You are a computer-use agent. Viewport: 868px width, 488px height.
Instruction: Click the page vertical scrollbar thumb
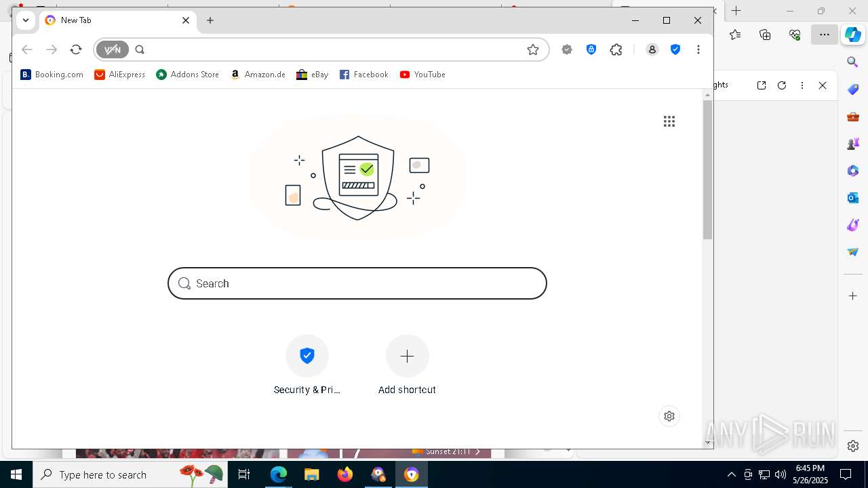pyautogui.click(x=707, y=169)
